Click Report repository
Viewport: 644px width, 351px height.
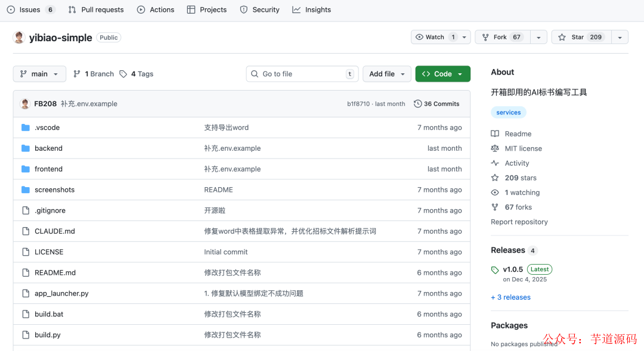(519, 222)
